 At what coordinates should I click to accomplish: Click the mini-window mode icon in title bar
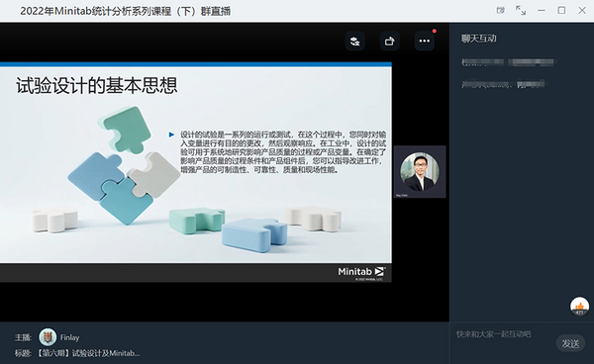click(500, 11)
